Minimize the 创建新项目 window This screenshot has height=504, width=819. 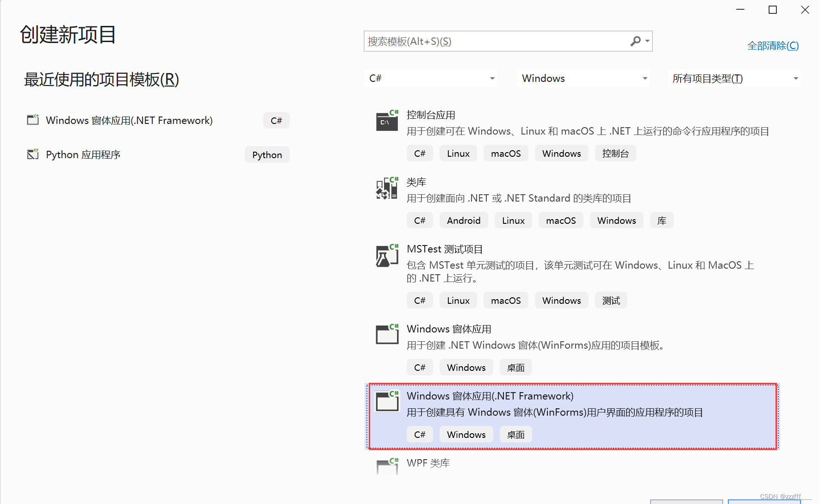pos(740,10)
